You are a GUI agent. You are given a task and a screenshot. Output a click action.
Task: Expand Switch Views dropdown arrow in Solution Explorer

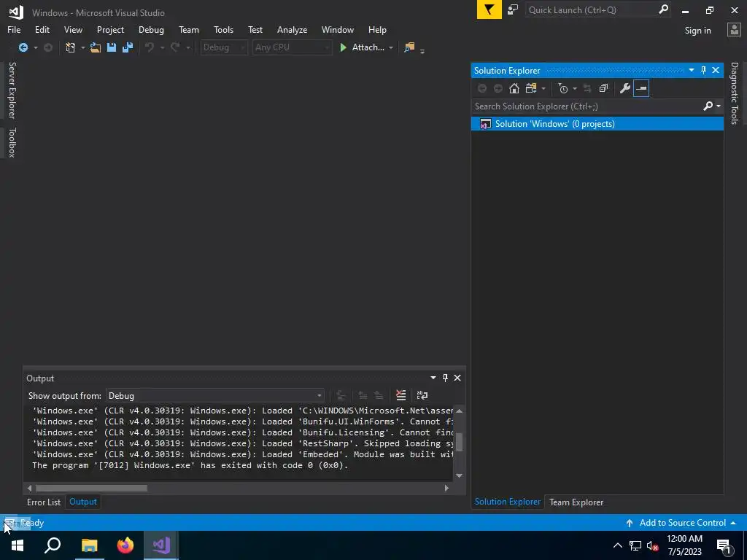tap(543, 89)
